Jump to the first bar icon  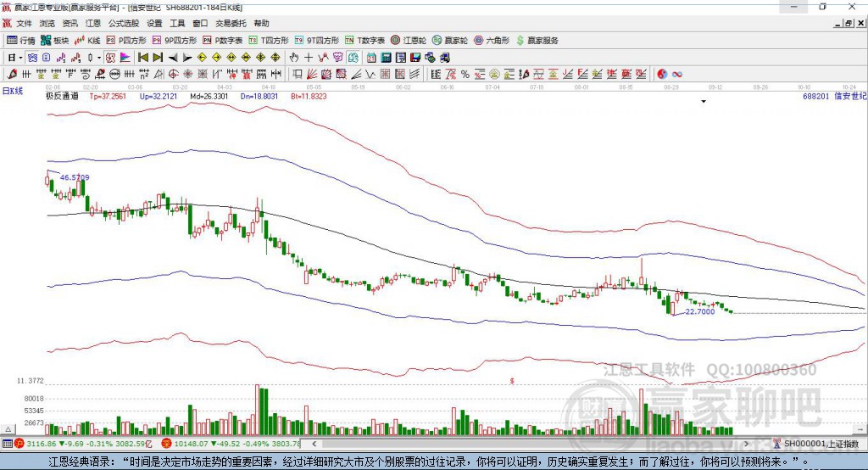(x=142, y=58)
